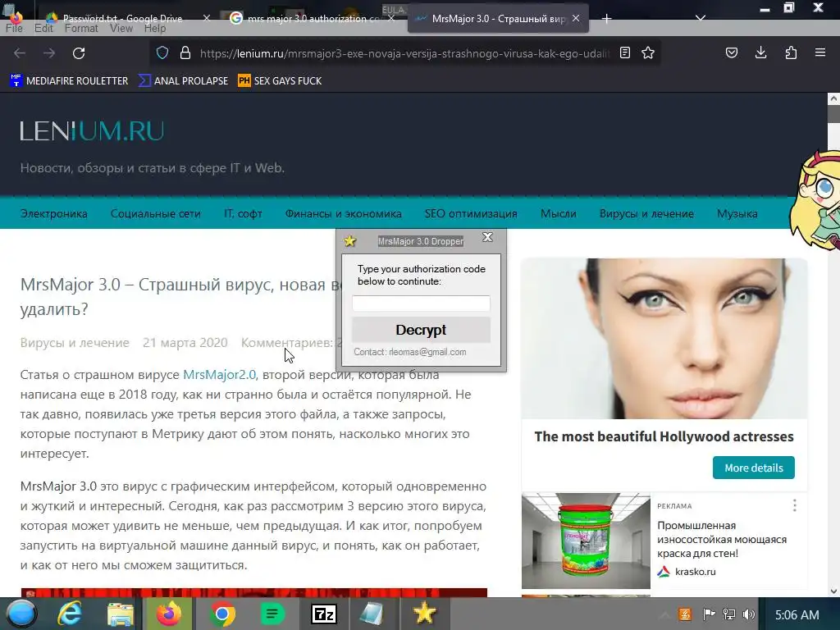The image size is (840, 630).
Task: Open the Windows Start orb
Action: tap(21, 614)
